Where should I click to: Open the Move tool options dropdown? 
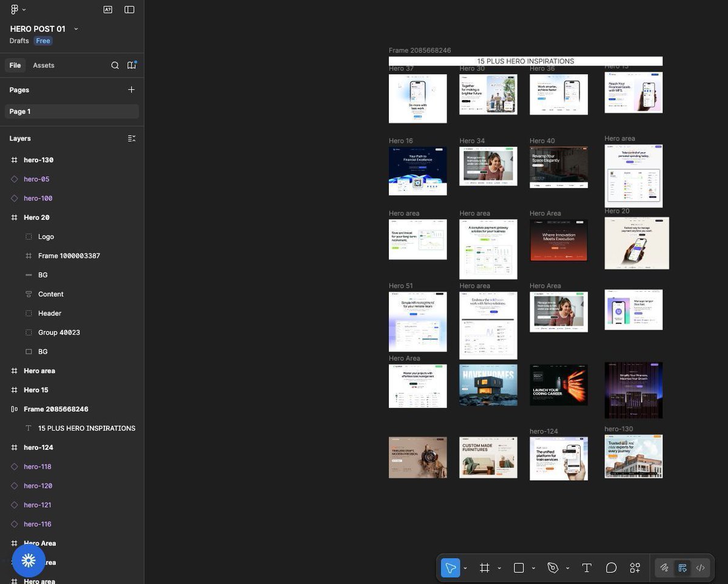(465, 568)
